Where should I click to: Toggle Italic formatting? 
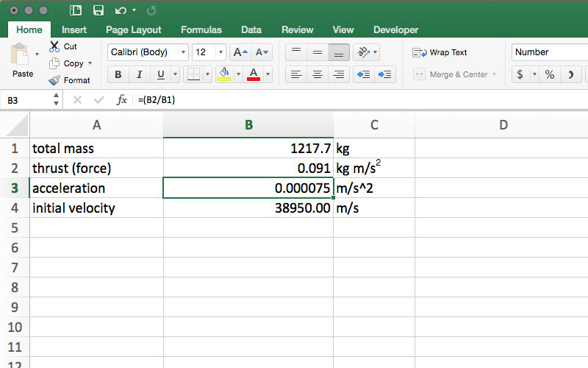pyautogui.click(x=139, y=74)
